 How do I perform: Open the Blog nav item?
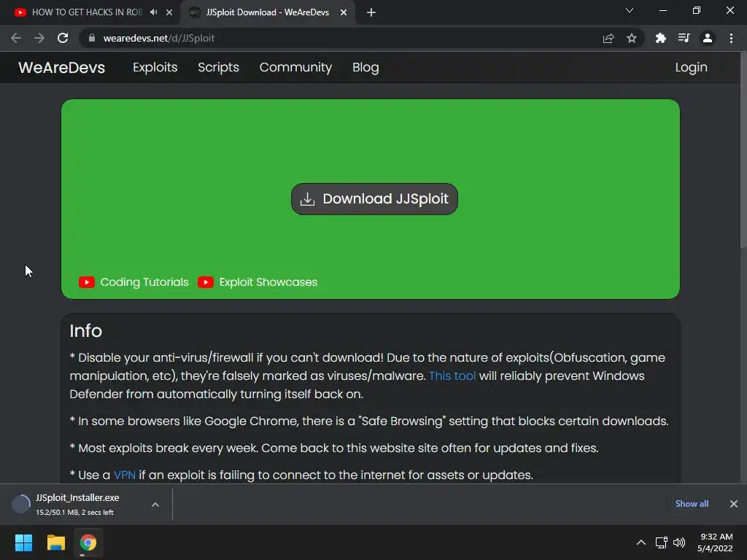coord(365,68)
